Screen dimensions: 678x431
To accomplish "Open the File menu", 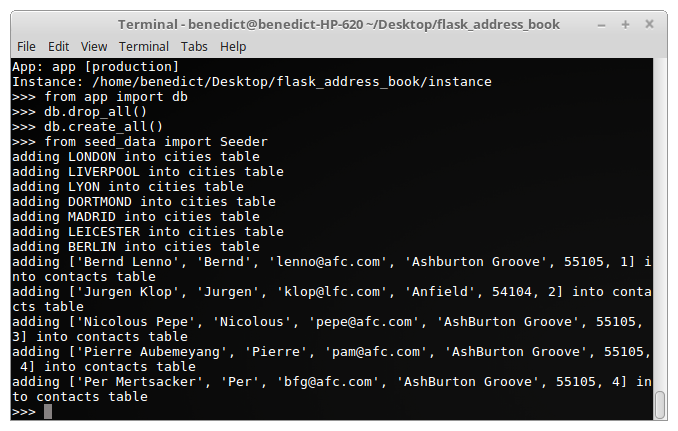I will (x=26, y=46).
